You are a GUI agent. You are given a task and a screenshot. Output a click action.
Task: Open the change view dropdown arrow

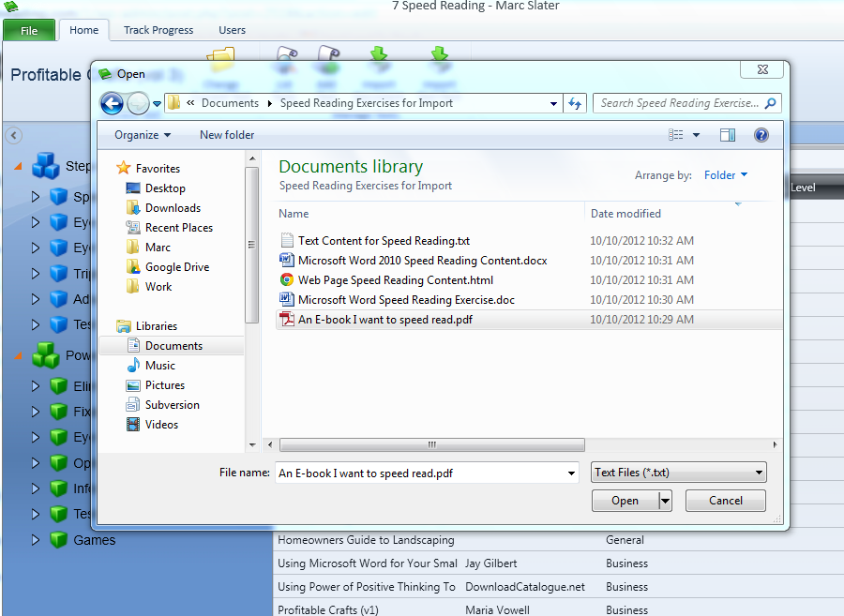[697, 135]
